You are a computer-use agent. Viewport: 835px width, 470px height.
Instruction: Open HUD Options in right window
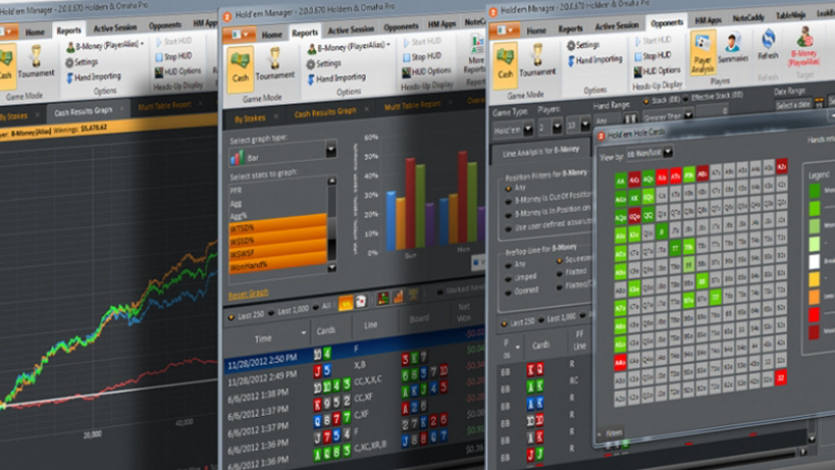[x=657, y=70]
